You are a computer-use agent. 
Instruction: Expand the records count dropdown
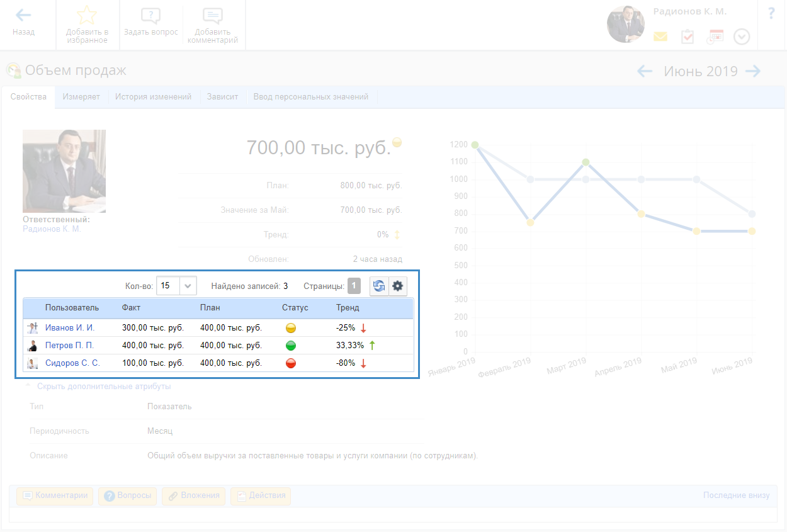click(188, 286)
